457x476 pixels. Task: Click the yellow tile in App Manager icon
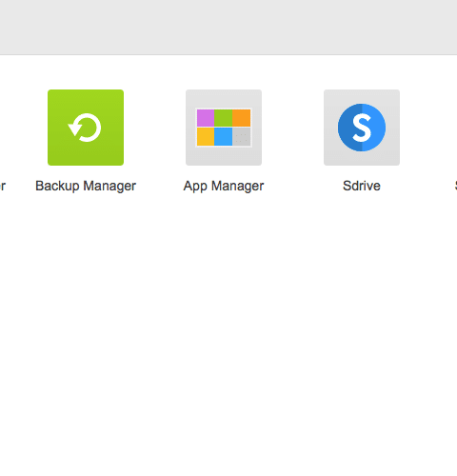pyautogui.click(x=206, y=137)
